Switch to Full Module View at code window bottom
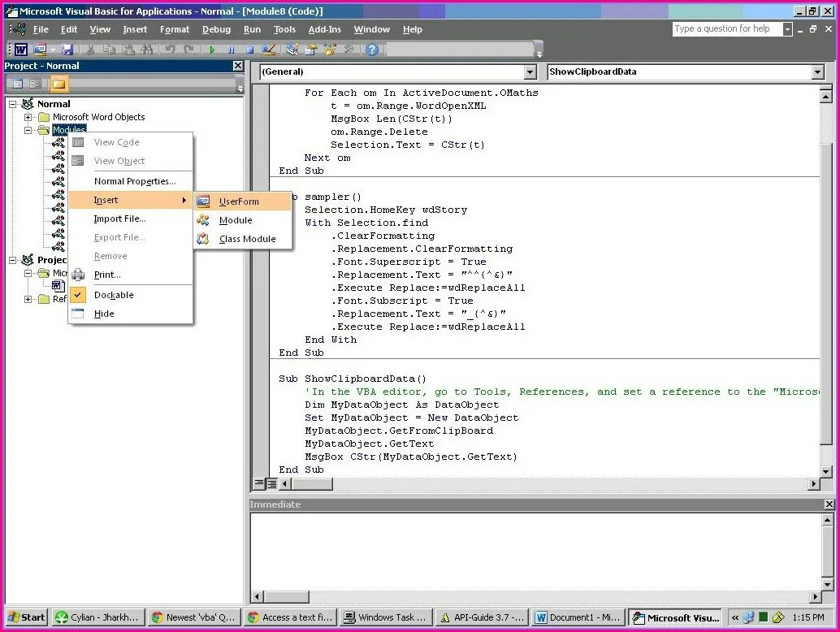The width and height of the screenshot is (840, 632). click(271, 483)
